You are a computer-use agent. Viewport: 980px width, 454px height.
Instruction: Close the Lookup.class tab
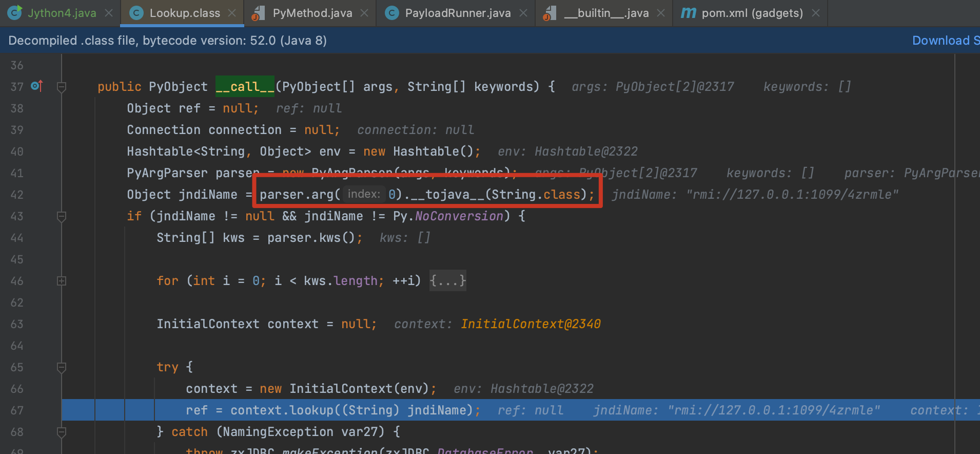(232, 13)
